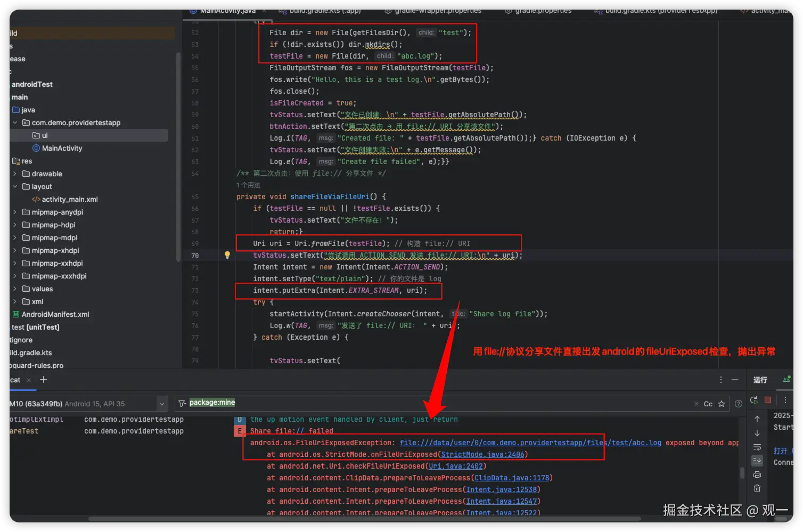Click the red E error level badge
Viewport: 803px width, 532px height.
click(240, 431)
